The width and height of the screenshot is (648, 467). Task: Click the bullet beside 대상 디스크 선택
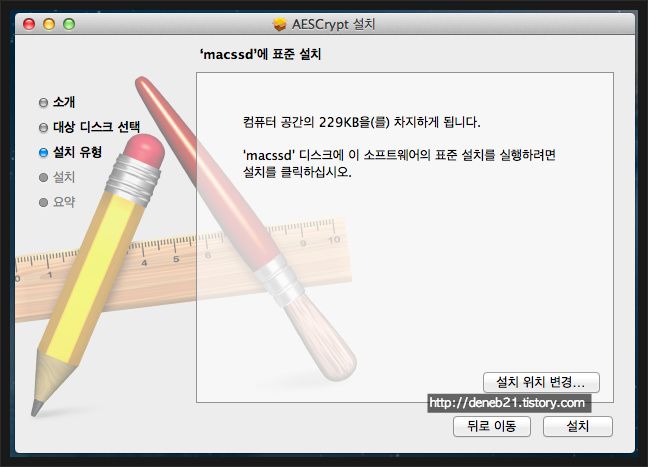point(43,128)
